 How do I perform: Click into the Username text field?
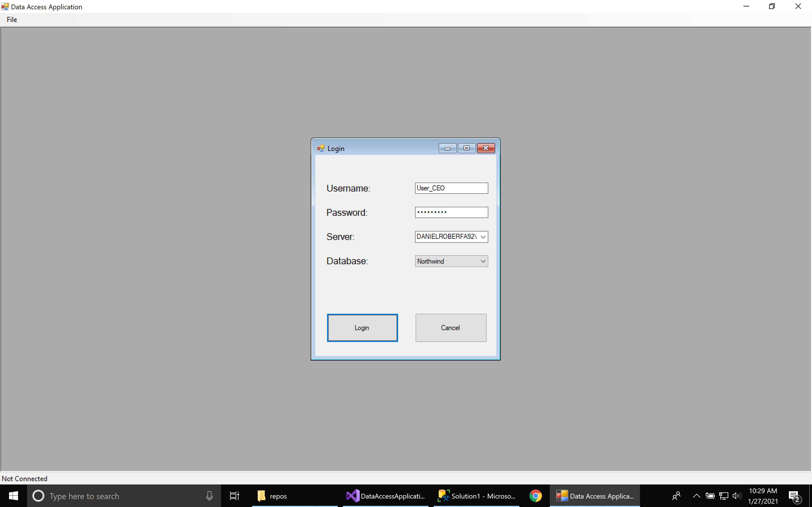451,188
